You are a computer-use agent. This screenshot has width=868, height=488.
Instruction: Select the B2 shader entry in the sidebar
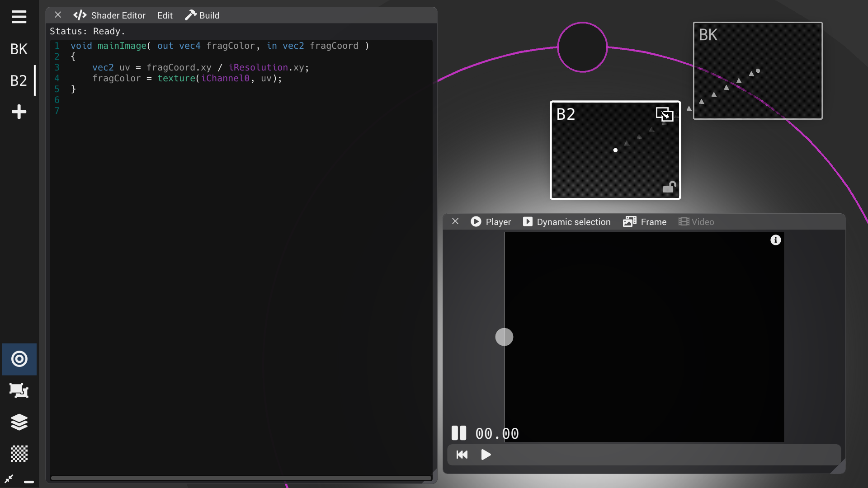pos(18,80)
